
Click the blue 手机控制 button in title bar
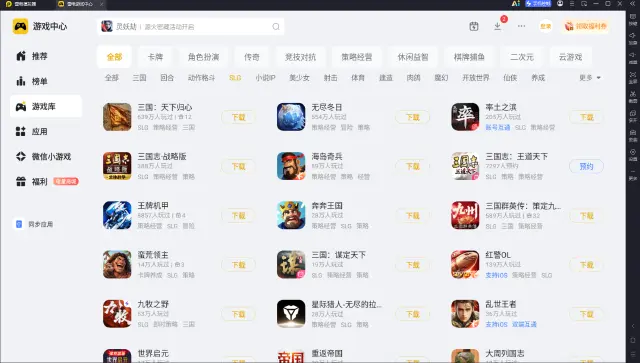[x=538, y=4]
